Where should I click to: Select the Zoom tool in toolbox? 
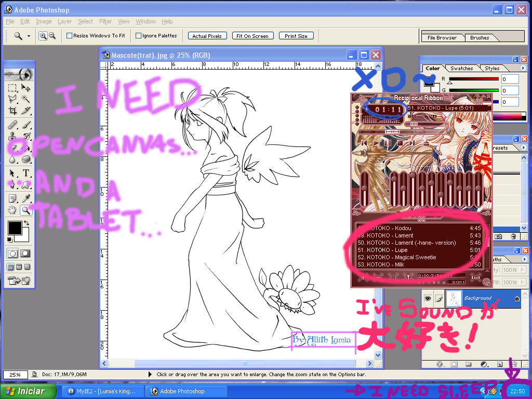tap(26, 210)
